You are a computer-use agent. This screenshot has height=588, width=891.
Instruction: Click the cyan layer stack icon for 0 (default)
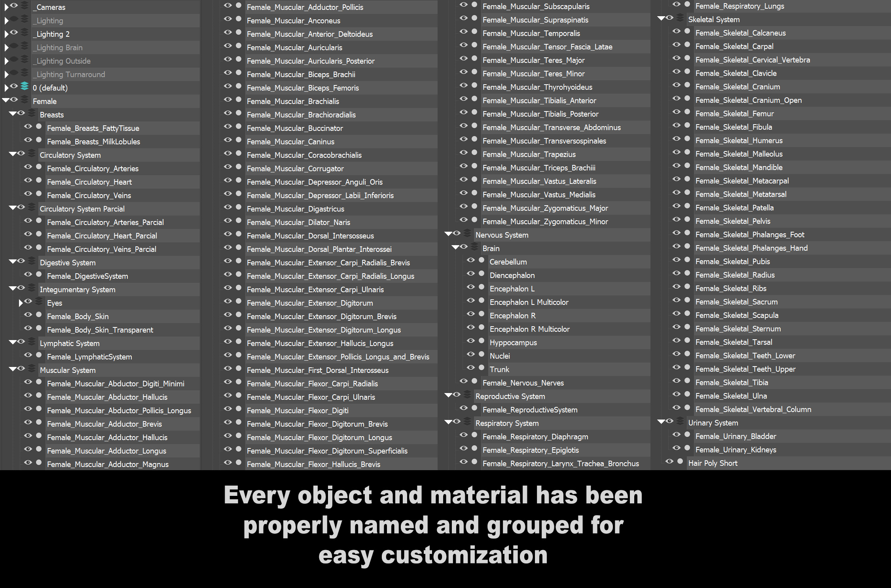pos(25,86)
